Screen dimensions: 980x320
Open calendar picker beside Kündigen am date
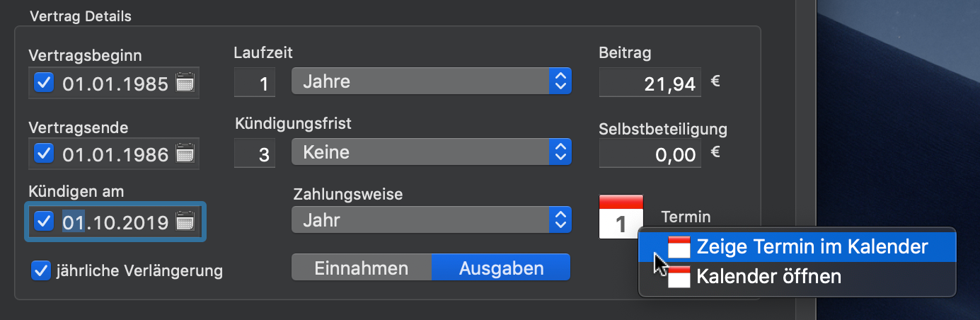(x=185, y=222)
